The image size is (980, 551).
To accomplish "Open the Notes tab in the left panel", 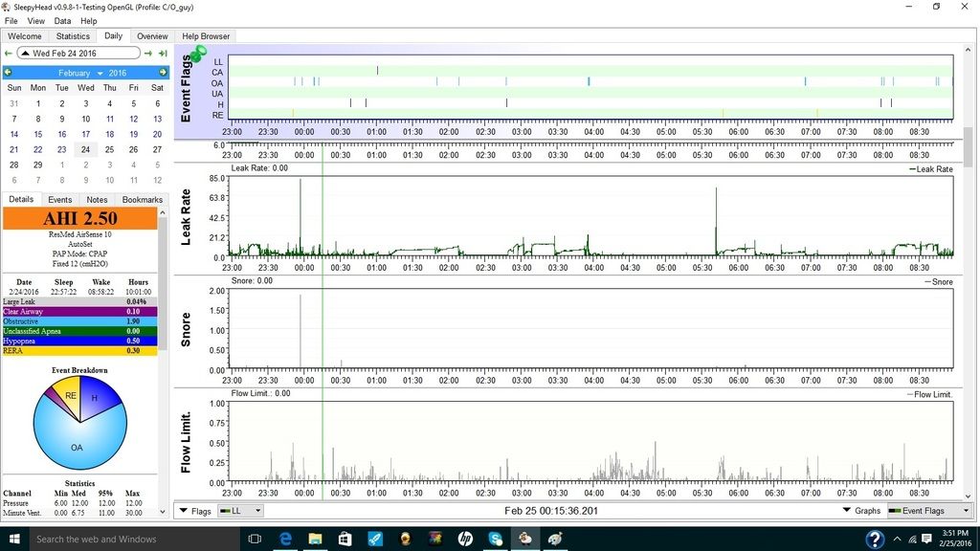I will pyautogui.click(x=97, y=200).
